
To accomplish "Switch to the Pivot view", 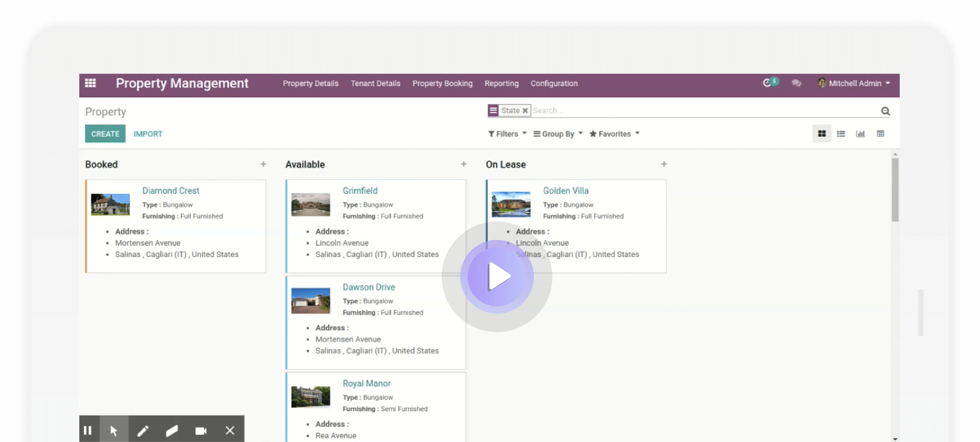I will point(881,134).
